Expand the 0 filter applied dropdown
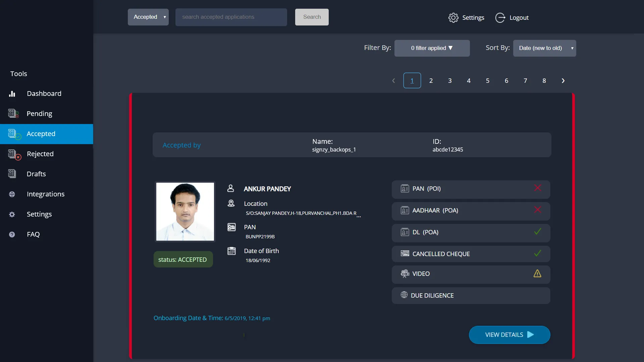The width and height of the screenshot is (644, 362). (432, 48)
